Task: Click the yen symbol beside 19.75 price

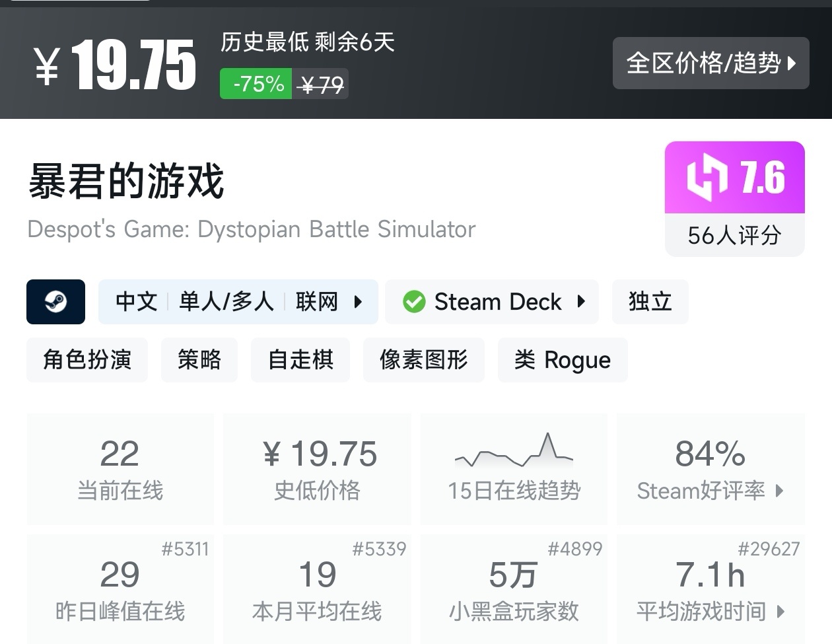Action: click(x=48, y=65)
